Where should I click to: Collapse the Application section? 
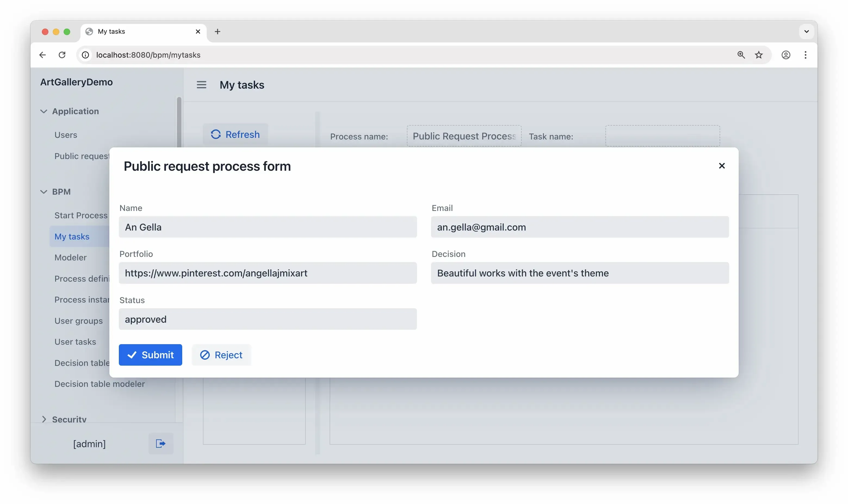44,111
